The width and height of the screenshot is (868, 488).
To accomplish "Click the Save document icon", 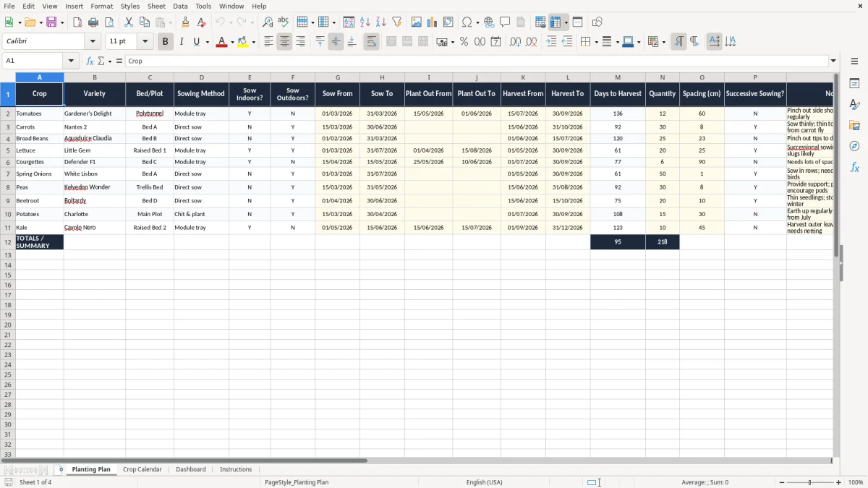I will pyautogui.click(x=51, y=22).
